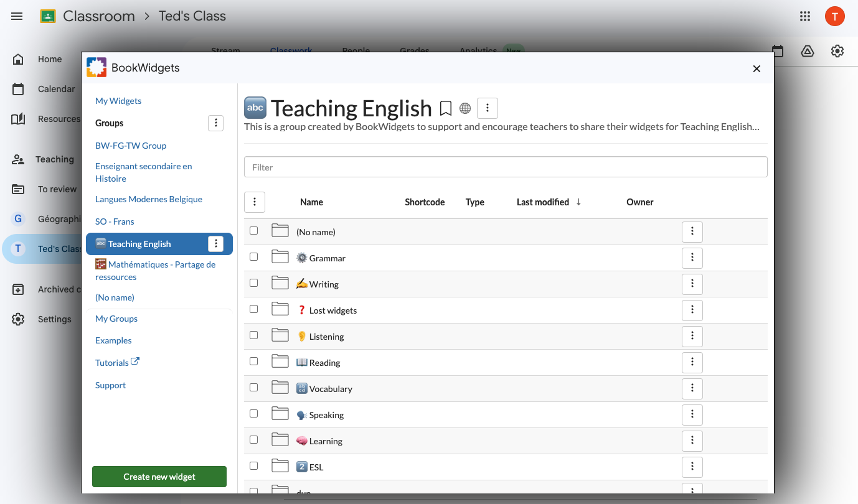Click the Filter input field
Screen dimensions: 858x504
506,167
